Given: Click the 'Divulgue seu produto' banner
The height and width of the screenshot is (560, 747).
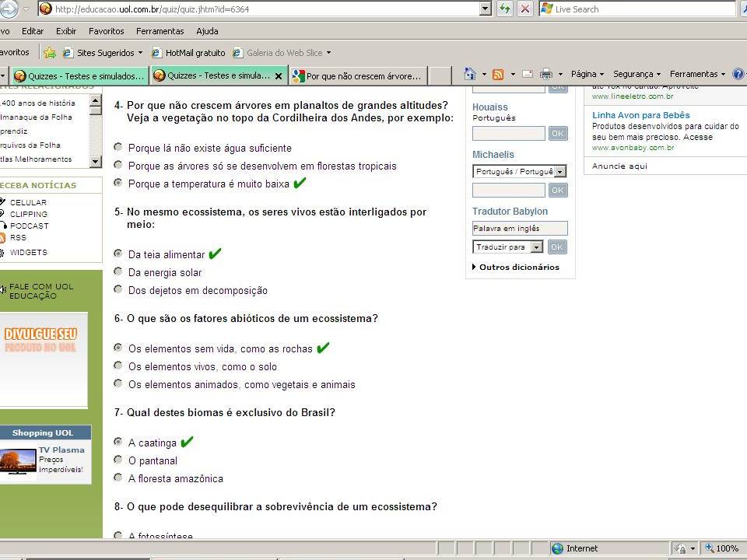Looking at the screenshot, I should [x=44, y=360].
